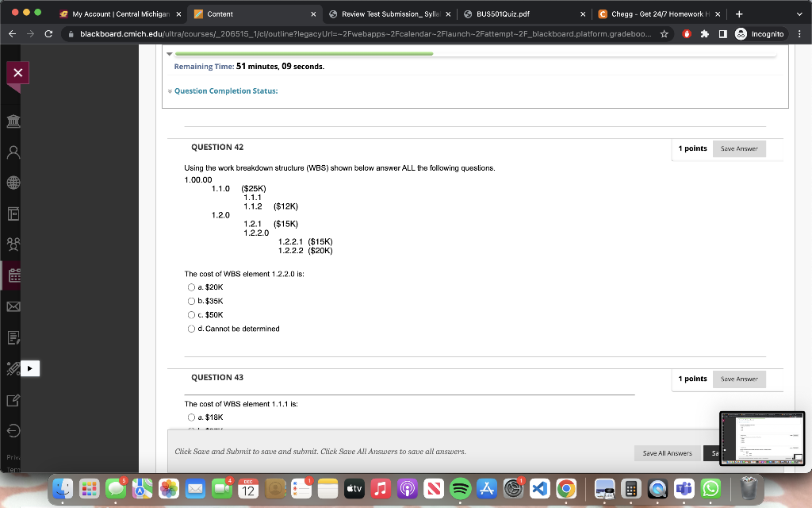
Task: Open the Grades icon in the sidebar
Action: [x=13, y=336]
